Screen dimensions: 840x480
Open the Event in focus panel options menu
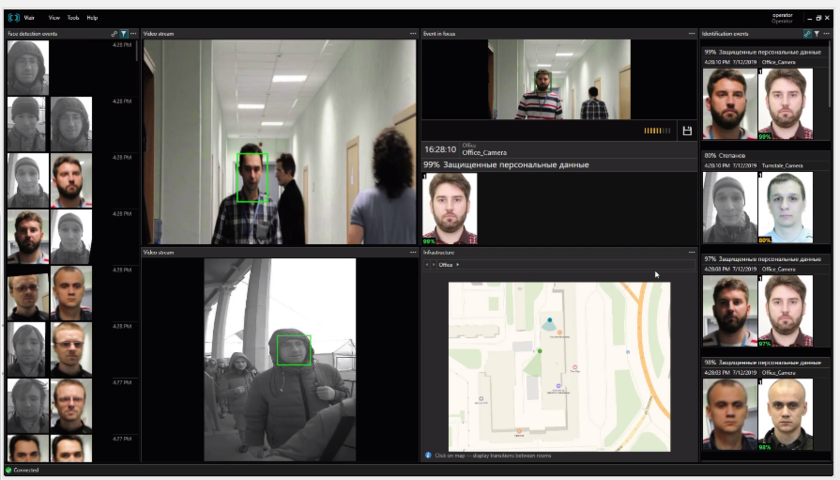(691, 34)
